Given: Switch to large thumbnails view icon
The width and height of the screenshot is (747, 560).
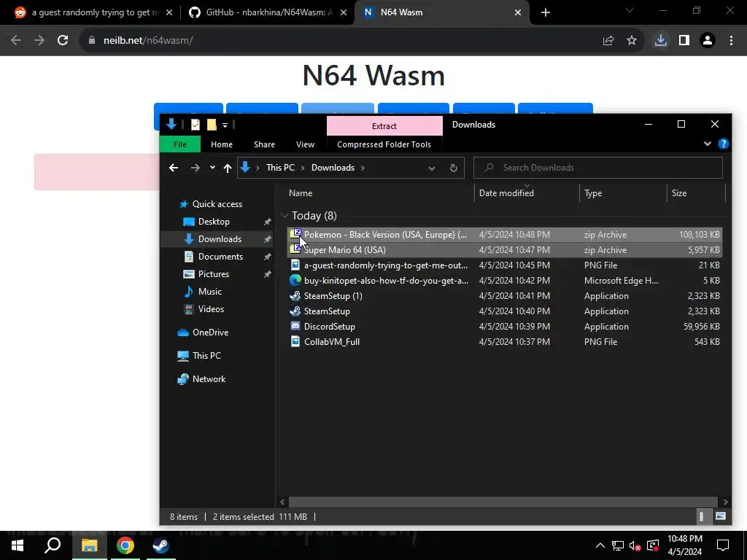Looking at the screenshot, I should pos(720,517).
